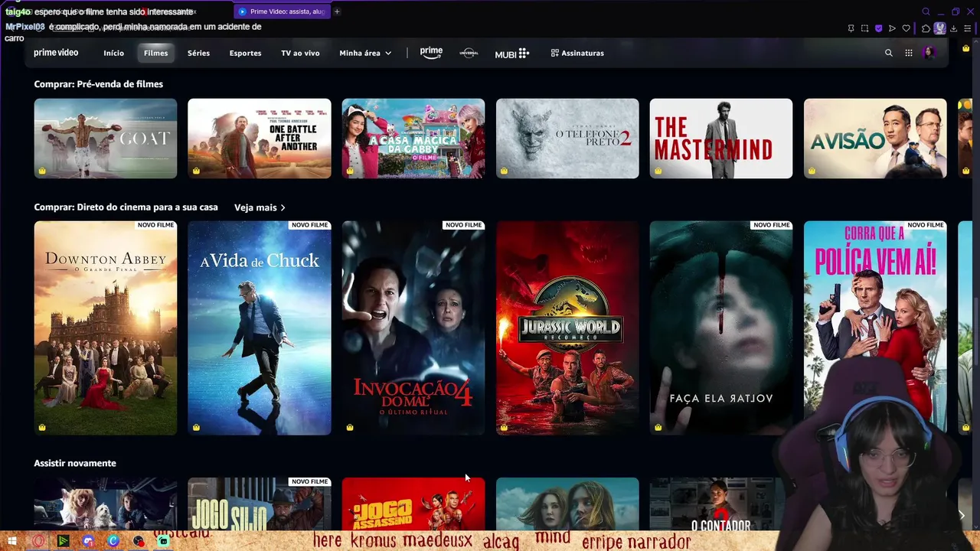Click shopping bag icon on Downton Abbey poster
Viewport: 980px width, 551px height.
coord(42,428)
